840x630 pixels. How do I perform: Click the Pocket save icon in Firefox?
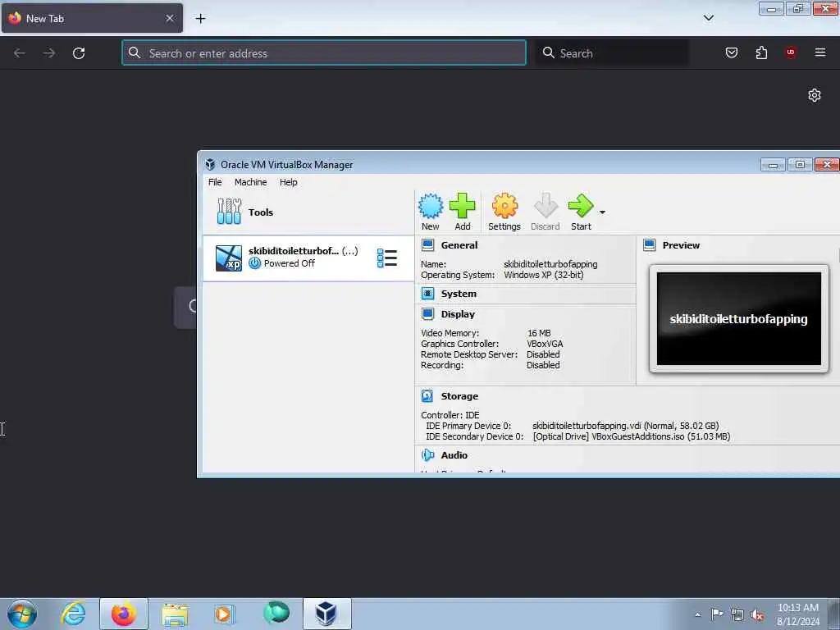[731, 52]
